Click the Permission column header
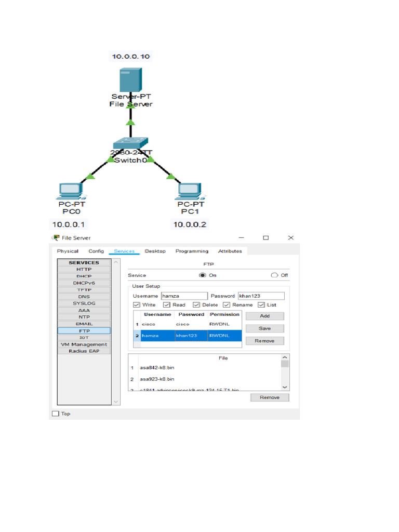The image size is (399, 532). point(224,314)
